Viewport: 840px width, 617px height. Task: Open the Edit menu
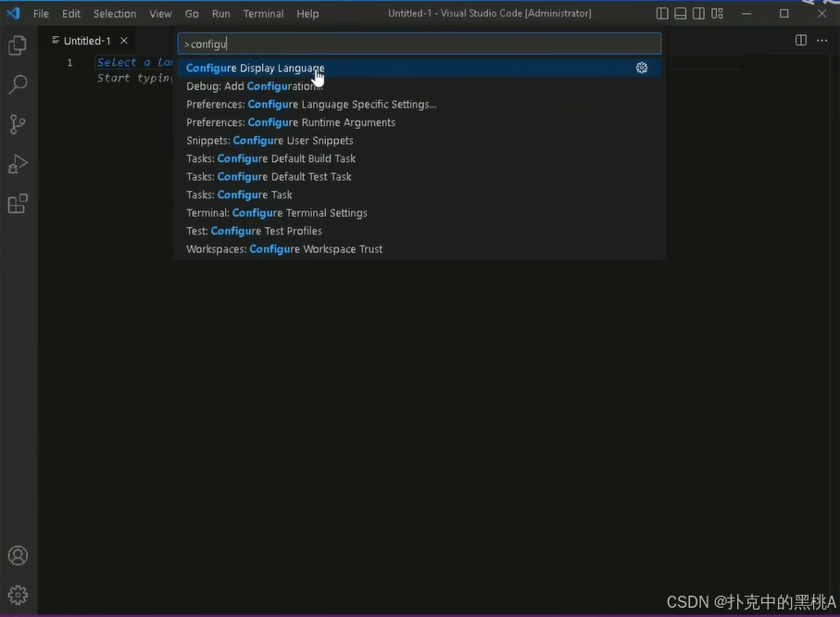coord(71,13)
